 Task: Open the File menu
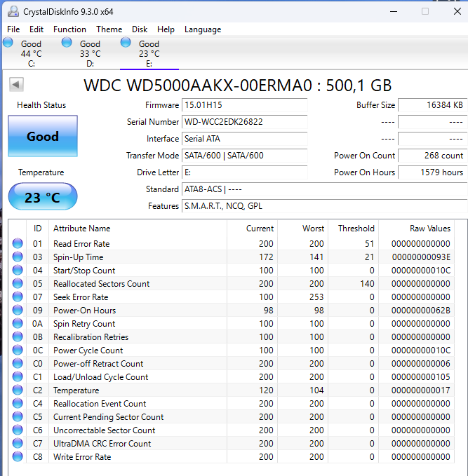coord(13,29)
